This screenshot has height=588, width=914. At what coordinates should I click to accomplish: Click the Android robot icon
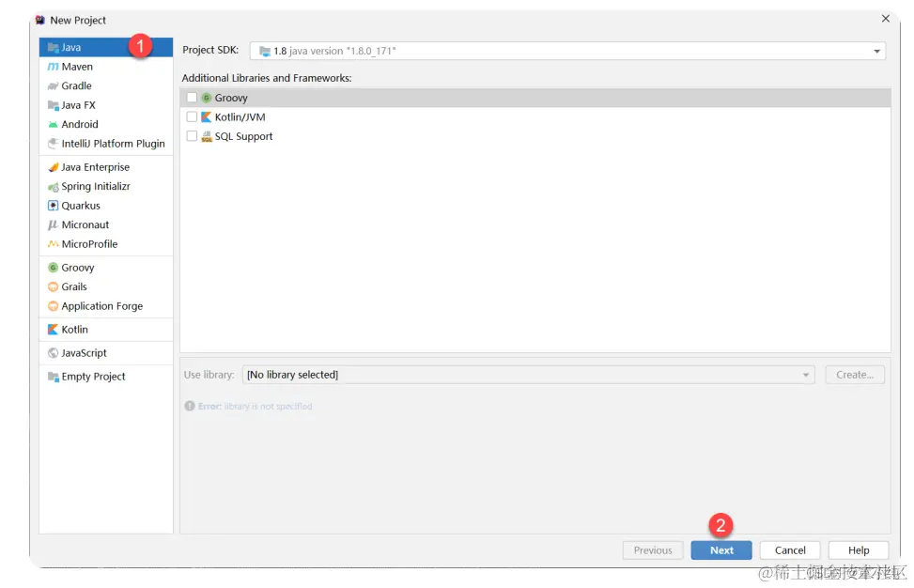click(53, 125)
